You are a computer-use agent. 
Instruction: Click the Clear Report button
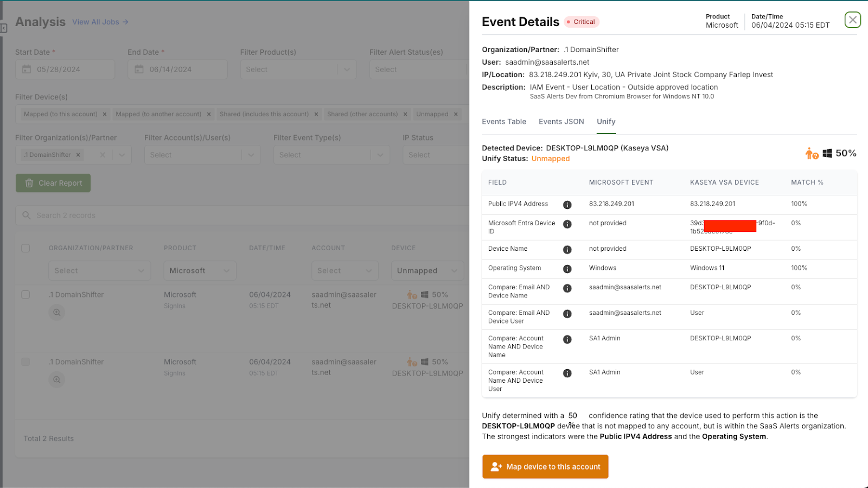[53, 183]
